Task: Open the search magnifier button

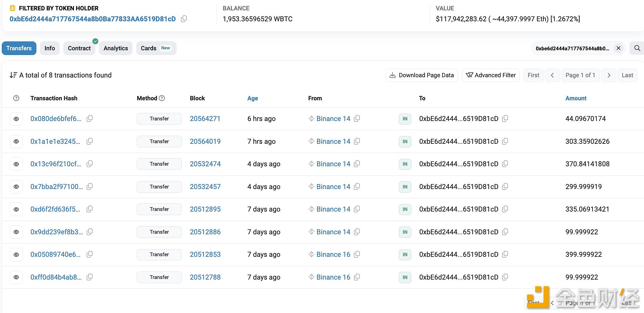Action: pos(637,48)
